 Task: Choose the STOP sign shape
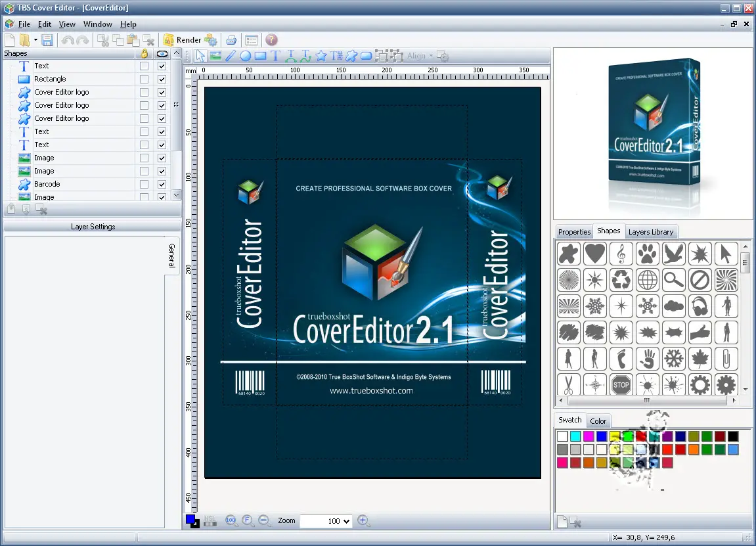coord(621,384)
